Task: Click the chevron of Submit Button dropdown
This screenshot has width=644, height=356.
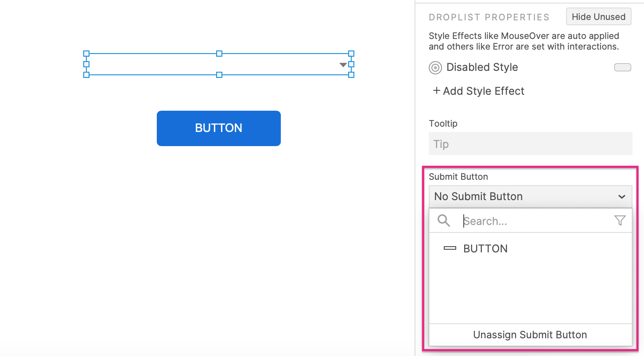Action: coord(622,197)
